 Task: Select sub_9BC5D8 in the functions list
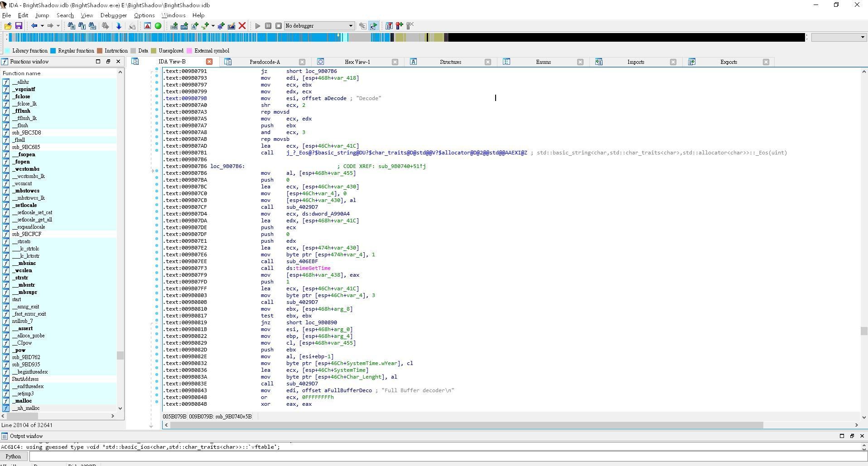pos(26,133)
